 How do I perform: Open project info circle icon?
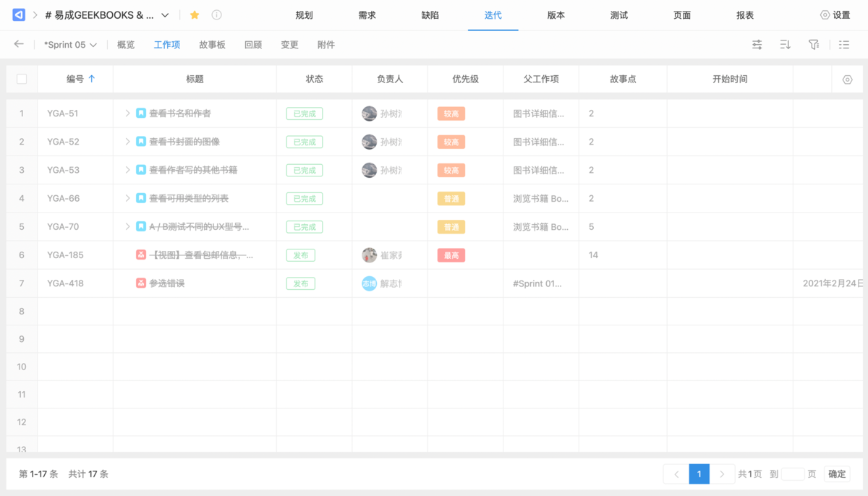[216, 15]
